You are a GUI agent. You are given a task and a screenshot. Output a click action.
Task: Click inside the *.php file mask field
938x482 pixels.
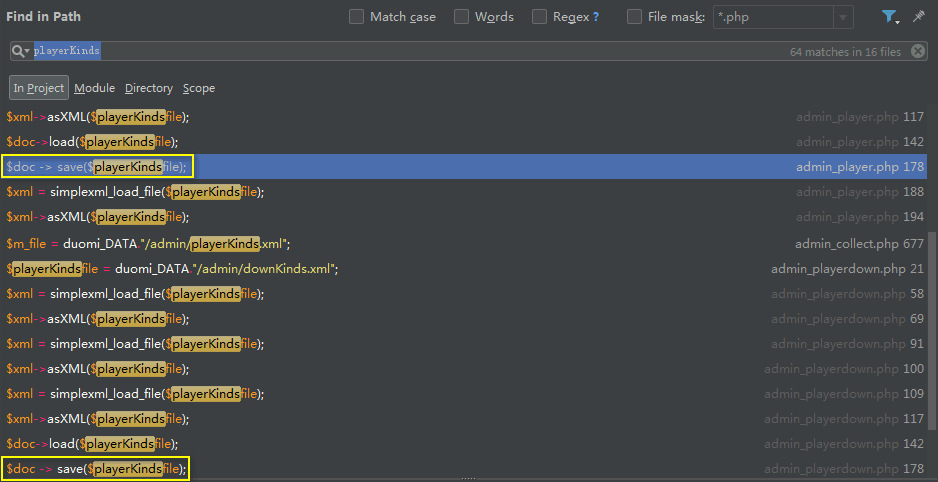(x=770, y=17)
